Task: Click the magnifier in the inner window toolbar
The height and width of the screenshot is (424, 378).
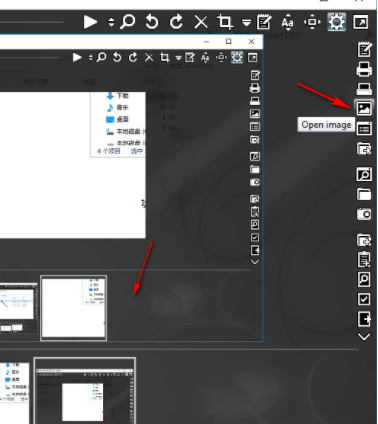Action: tap(101, 57)
